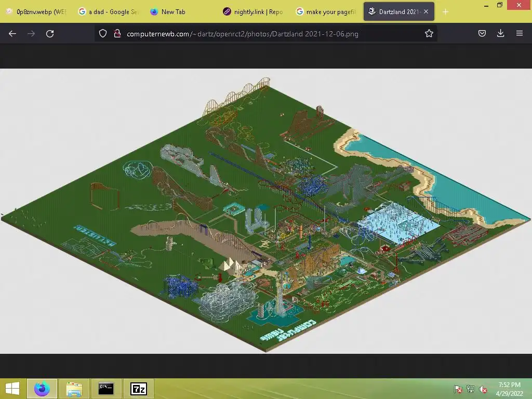Close the Dartzland 2021 tab
The height and width of the screenshot is (399, 532).
coord(426,11)
